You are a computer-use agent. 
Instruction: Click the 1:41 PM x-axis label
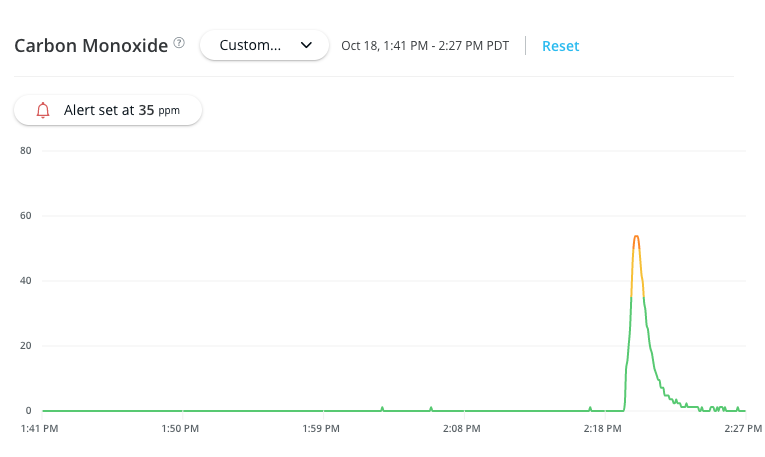[x=40, y=428]
